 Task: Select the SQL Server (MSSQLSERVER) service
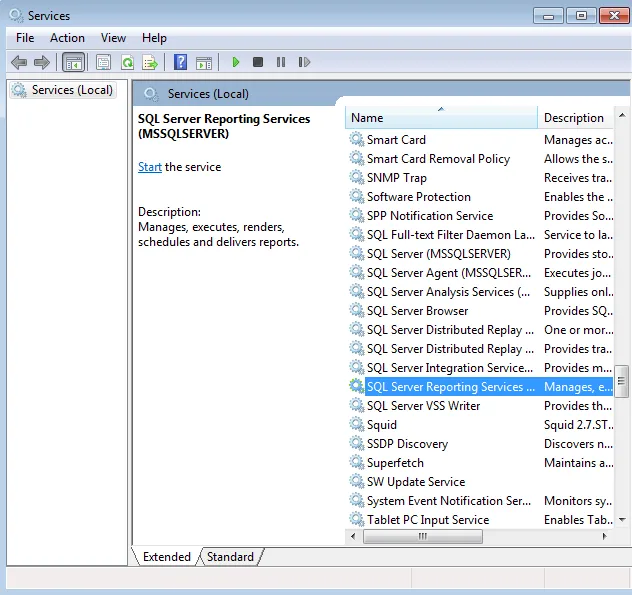(480, 254)
